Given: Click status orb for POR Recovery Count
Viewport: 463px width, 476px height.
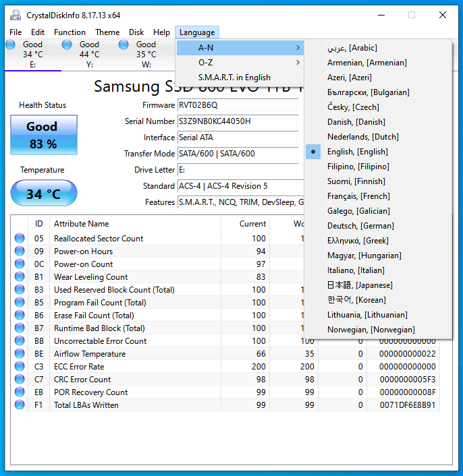Looking at the screenshot, I should coord(20,392).
